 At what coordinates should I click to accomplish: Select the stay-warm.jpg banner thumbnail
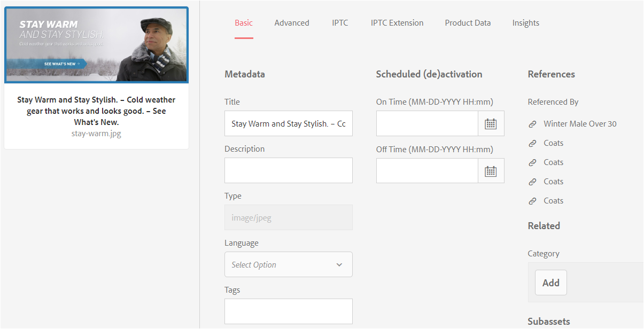(x=96, y=45)
